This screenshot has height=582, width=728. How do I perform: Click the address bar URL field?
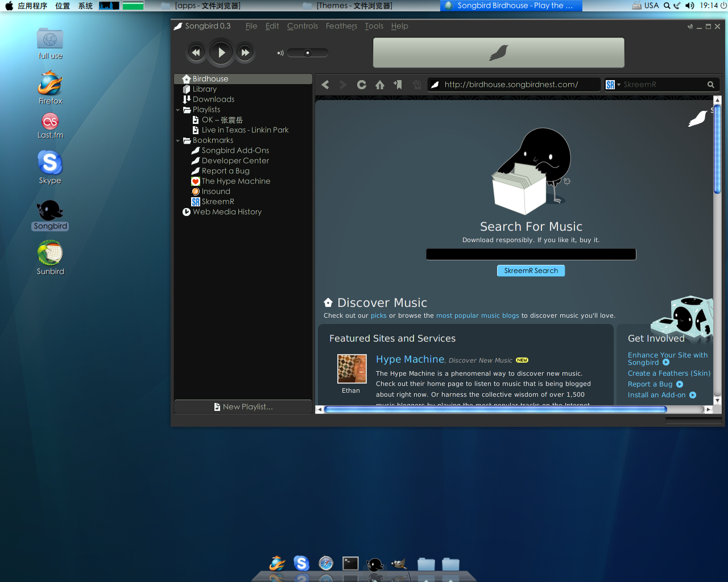514,85
